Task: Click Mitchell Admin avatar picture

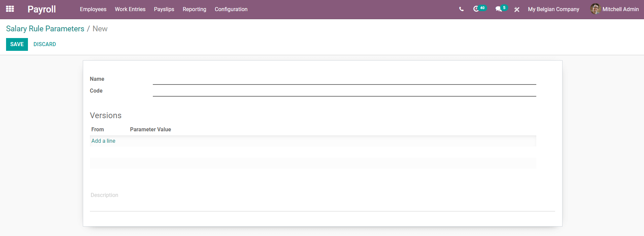Action: coord(595,9)
